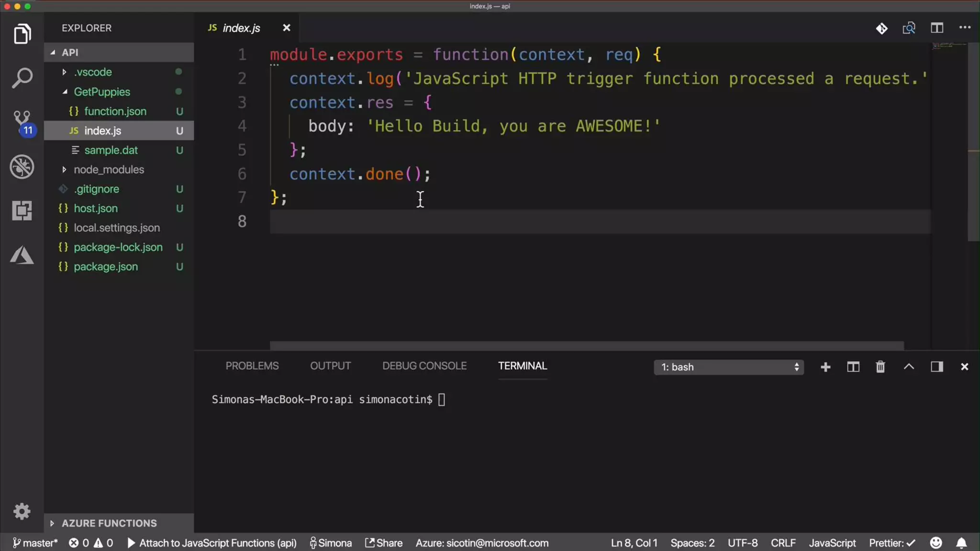
Task: Create a new terminal with plus icon
Action: (x=825, y=367)
